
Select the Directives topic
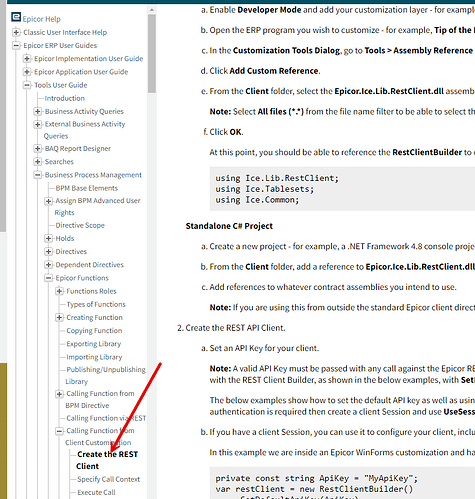(71, 251)
